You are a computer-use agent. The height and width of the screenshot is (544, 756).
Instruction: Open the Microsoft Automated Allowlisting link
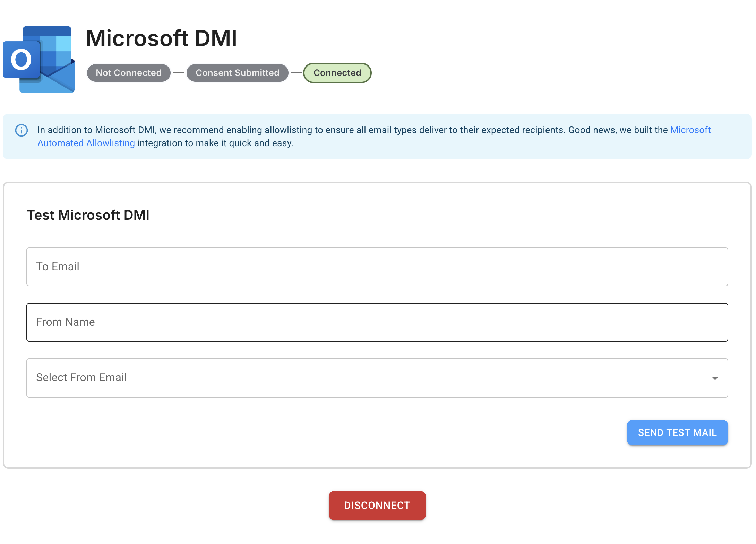[690, 130]
